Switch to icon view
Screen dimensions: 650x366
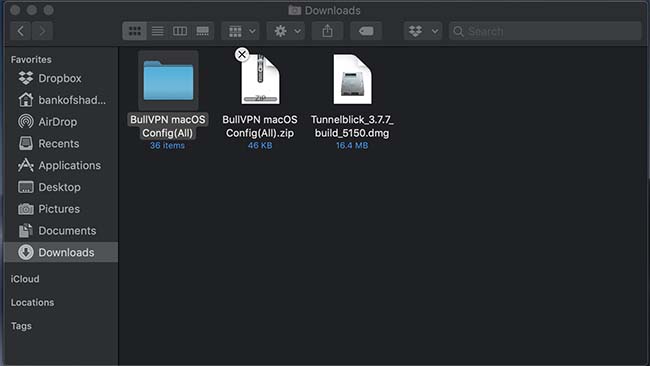tap(134, 31)
